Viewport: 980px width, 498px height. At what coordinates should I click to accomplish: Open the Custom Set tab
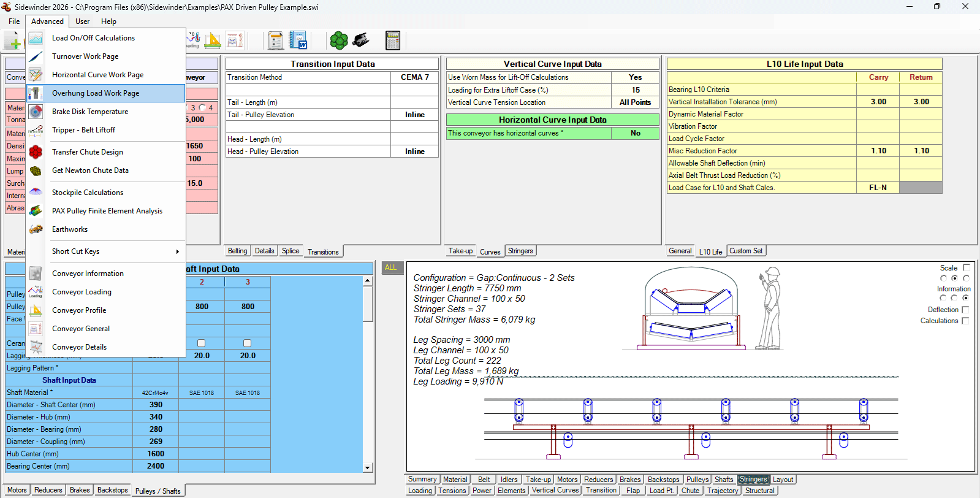tap(746, 251)
